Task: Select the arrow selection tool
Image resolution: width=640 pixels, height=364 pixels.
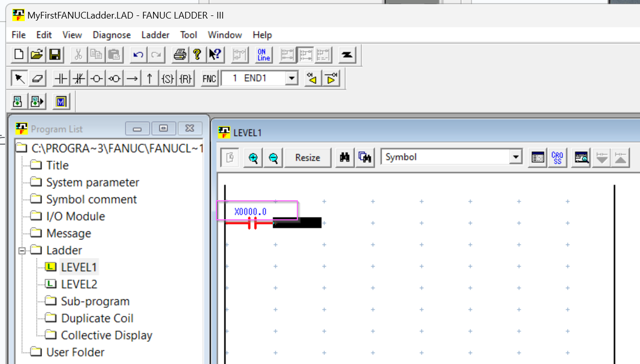Action: (19, 79)
